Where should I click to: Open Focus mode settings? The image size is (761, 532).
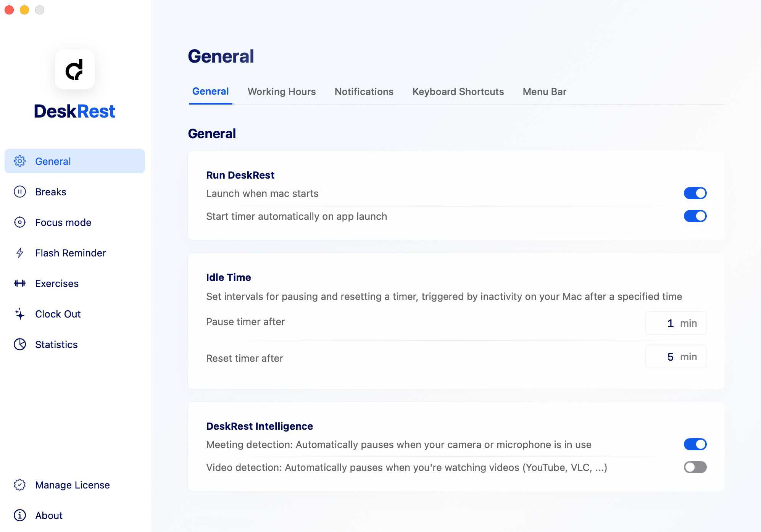point(75,222)
